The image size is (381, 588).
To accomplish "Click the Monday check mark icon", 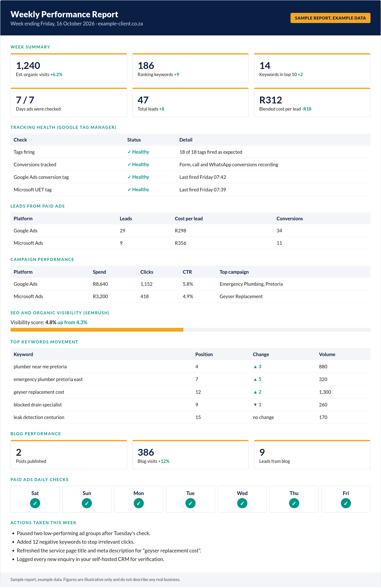I will pos(139,503).
